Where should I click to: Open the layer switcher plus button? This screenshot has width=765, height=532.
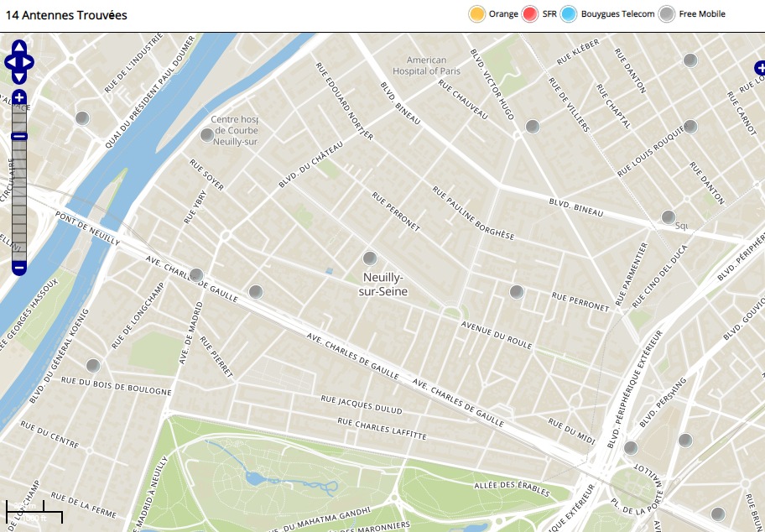pyautogui.click(x=760, y=68)
